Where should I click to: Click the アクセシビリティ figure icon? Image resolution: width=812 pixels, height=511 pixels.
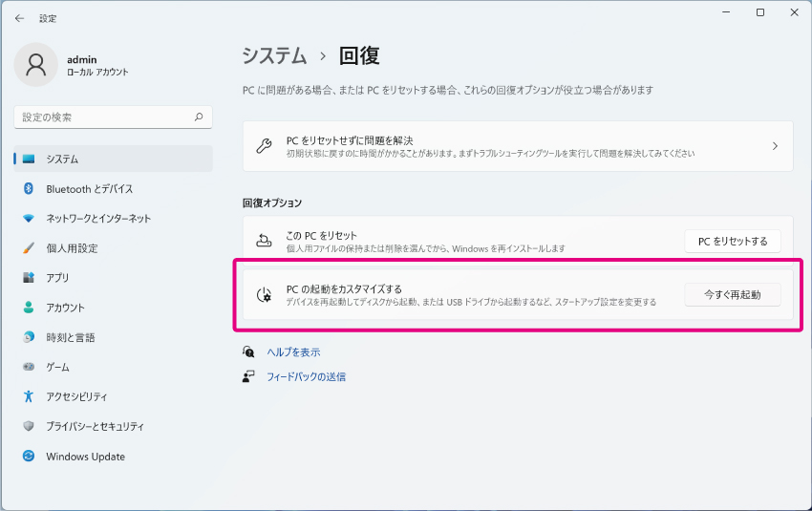click(x=29, y=396)
